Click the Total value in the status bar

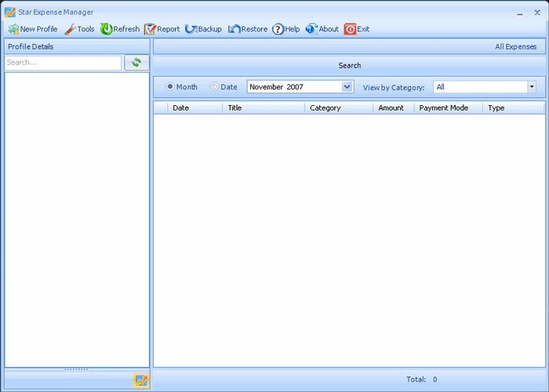coord(434,379)
